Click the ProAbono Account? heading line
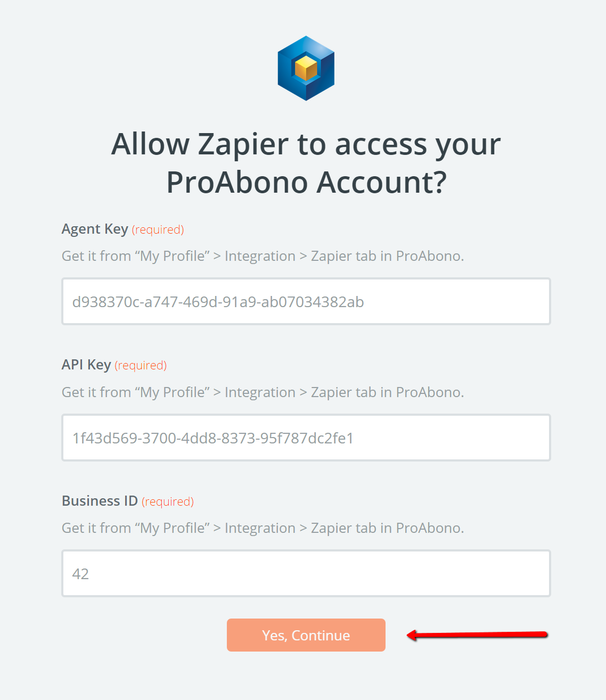Viewport: 606px width, 700px height. click(306, 182)
